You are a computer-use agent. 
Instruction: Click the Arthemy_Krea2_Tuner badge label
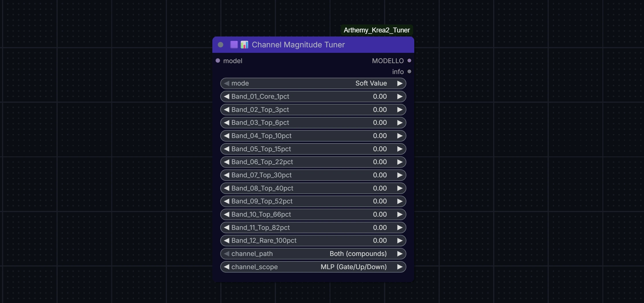tap(377, 30)
